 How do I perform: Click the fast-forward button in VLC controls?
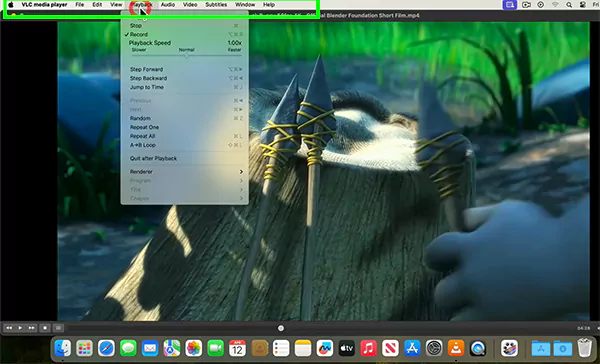point(31,328)
